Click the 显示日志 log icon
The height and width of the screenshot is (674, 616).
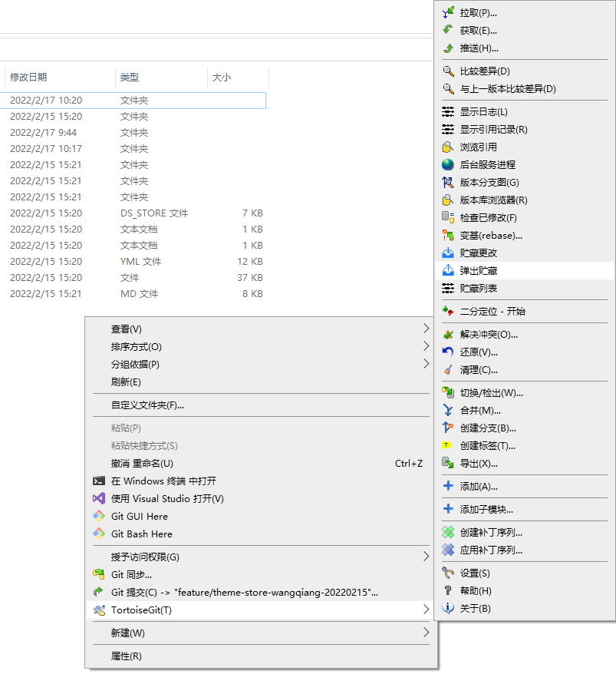(448, 112)
